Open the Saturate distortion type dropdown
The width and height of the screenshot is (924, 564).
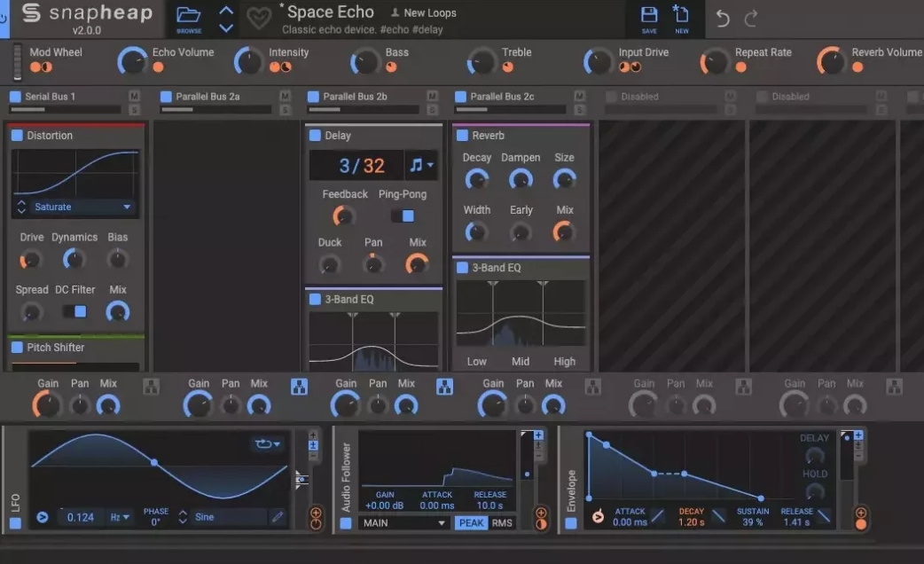82,207
